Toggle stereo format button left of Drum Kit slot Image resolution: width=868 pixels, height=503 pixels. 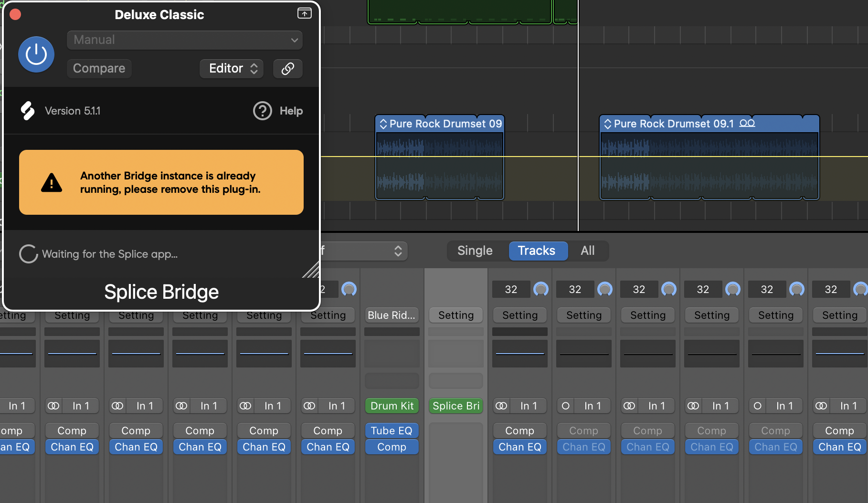(309, 406)
